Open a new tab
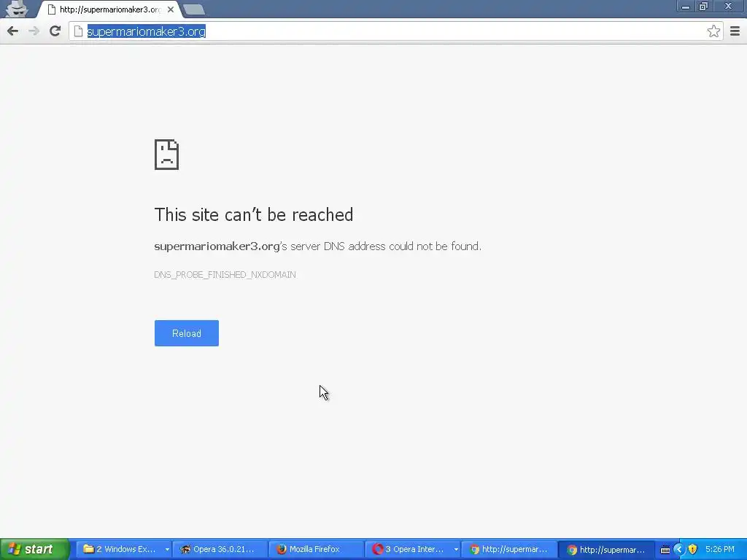747x560 pixels. 194,9
